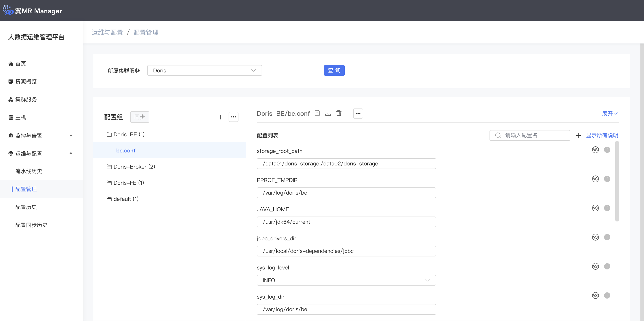Click the info icon for PPROF_TMPDIR
Screen dimensions: 644x321
(607, 179)
